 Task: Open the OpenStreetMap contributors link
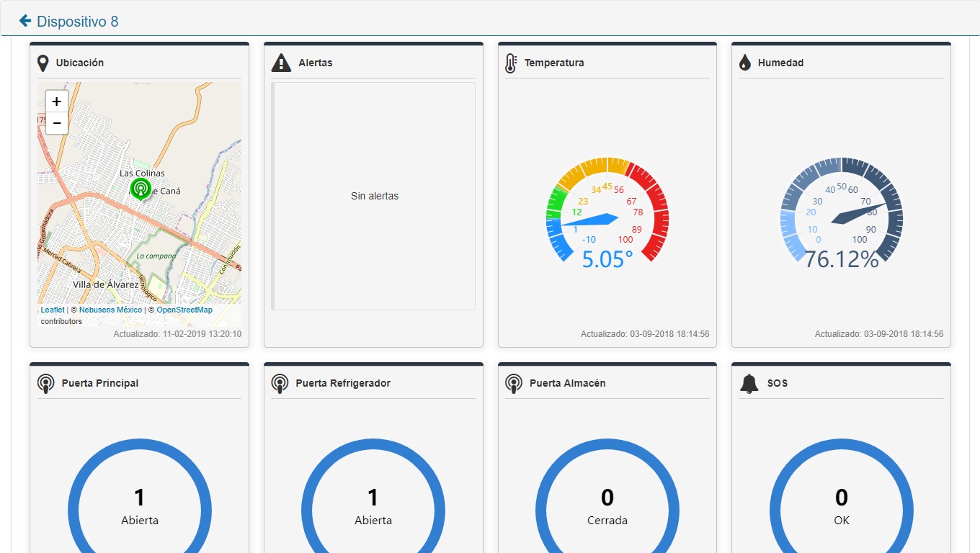coord(184,310)
